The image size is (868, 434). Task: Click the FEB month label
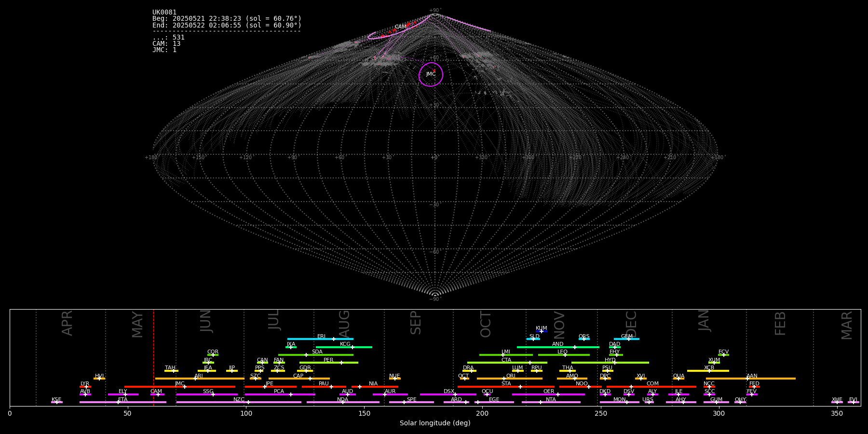[780, 323]
